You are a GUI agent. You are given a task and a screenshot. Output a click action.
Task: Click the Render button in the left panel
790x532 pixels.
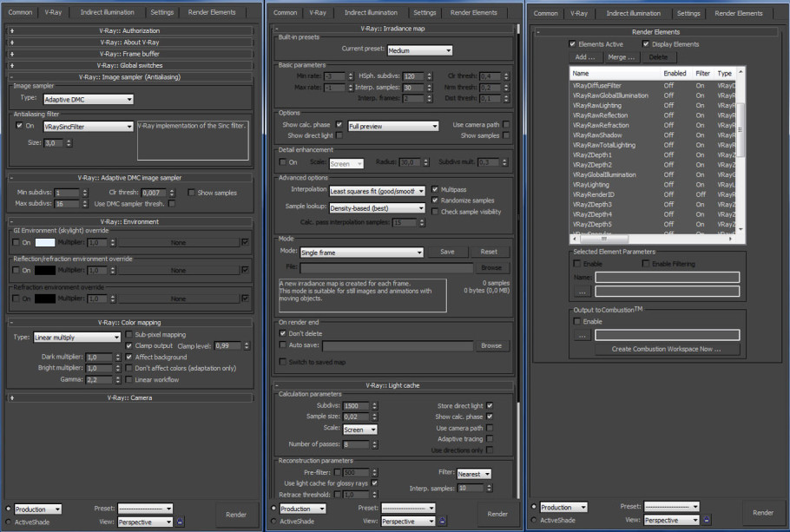coord(236,515)
